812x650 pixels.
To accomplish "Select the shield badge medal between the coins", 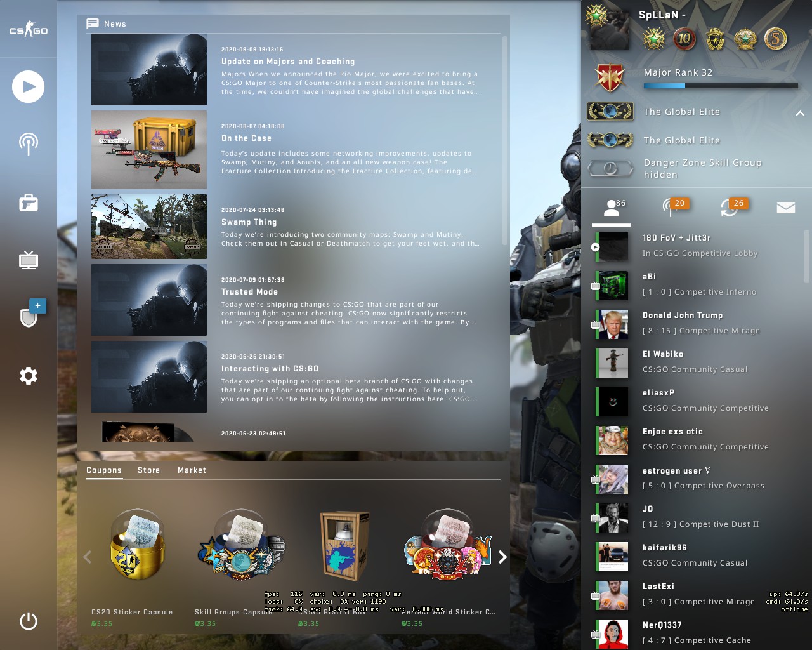I will pos(715,39).
